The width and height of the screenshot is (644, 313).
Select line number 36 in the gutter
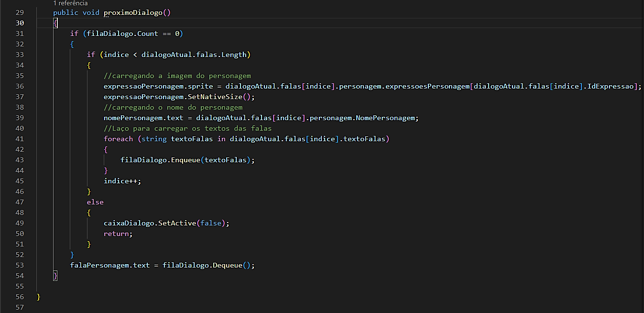20,86
